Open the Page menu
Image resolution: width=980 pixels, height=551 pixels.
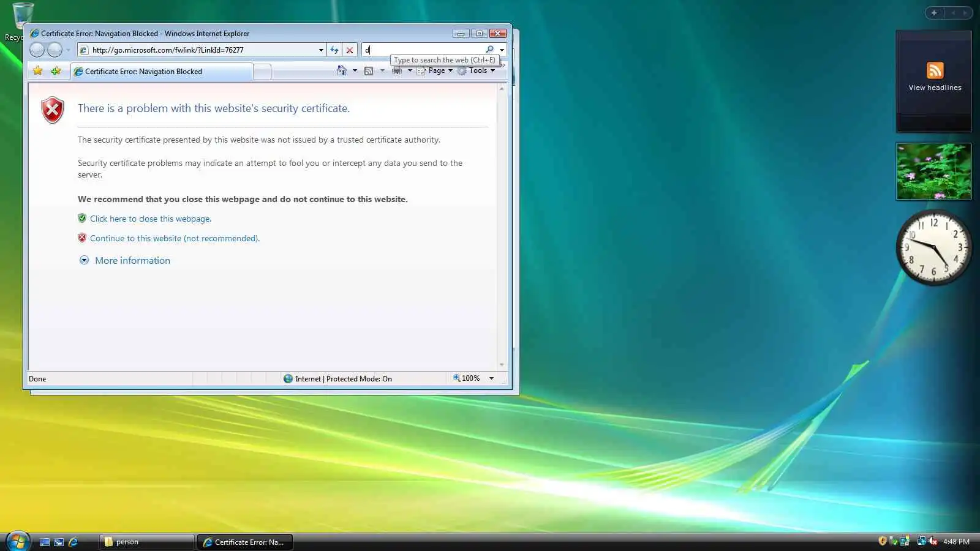click(x=435, y=70)
